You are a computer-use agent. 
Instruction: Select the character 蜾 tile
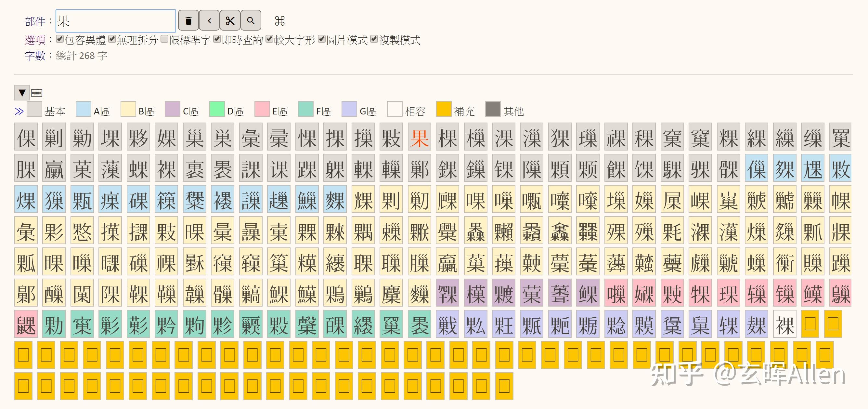coord(138,168)
